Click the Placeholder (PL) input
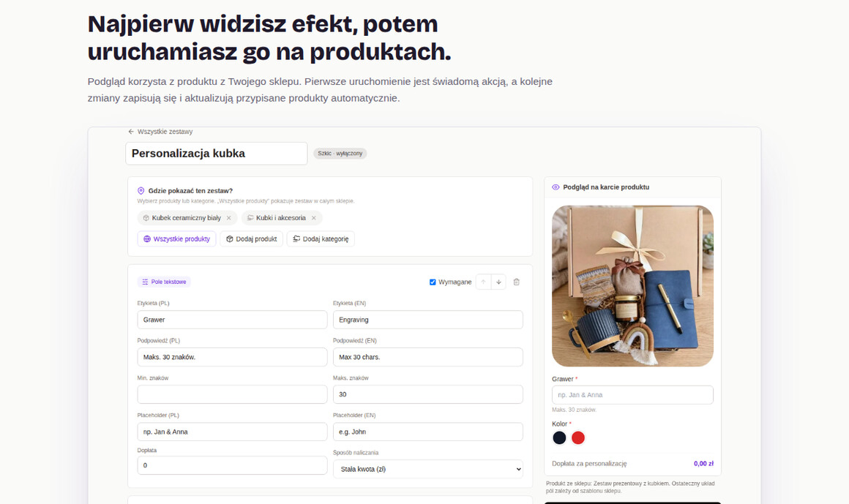The width and height of the screenshot is (849, 504). (x=232, y=432)
